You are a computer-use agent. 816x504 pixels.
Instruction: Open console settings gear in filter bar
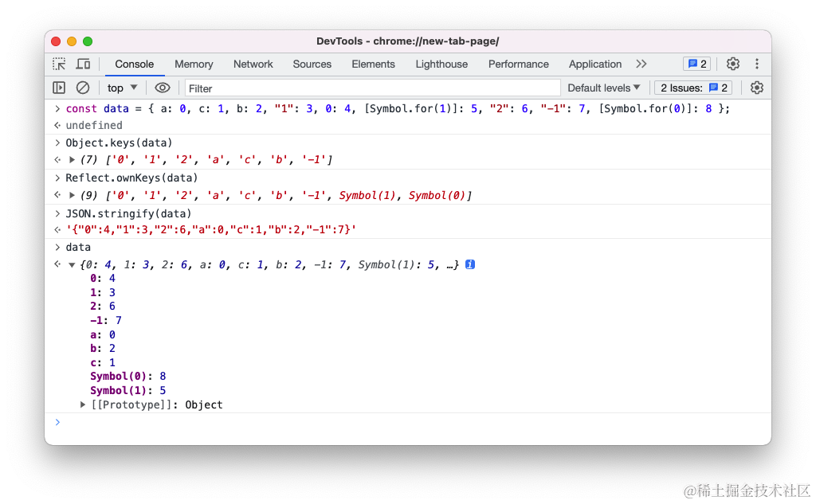pos(757,88)
